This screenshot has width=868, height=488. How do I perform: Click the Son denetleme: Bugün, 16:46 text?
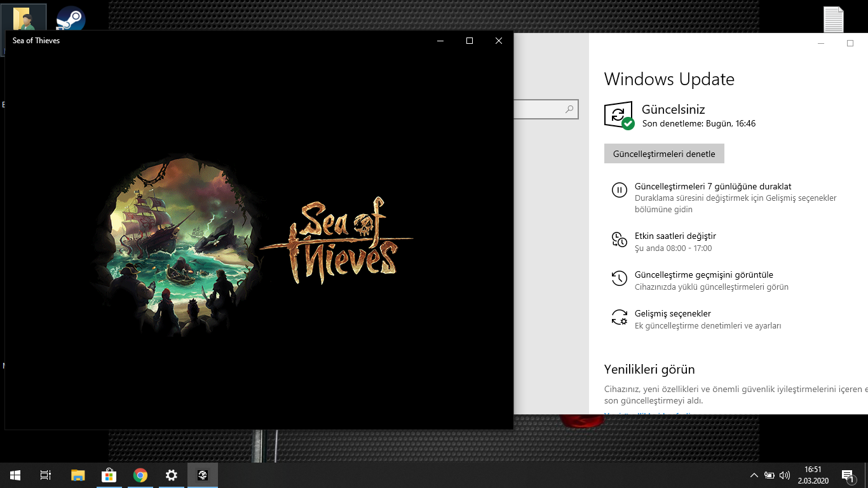[x=699, y=124]
